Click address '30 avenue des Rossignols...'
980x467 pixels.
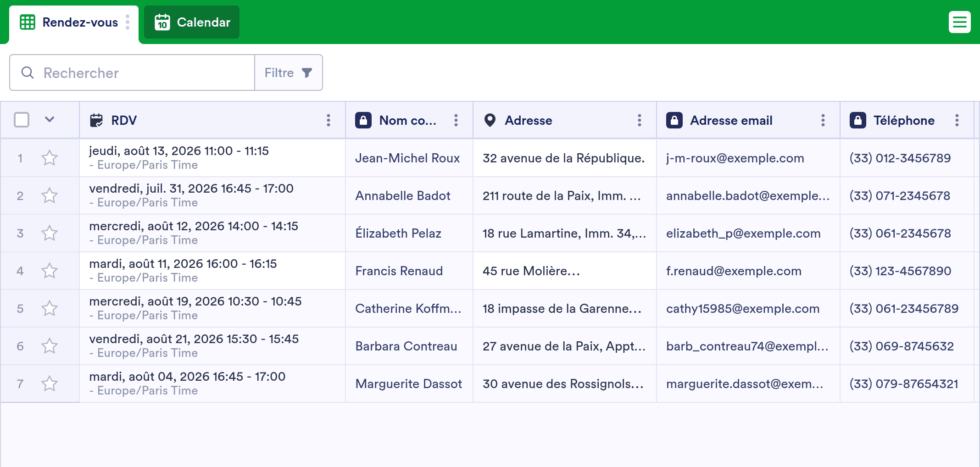tap(563, 384)
